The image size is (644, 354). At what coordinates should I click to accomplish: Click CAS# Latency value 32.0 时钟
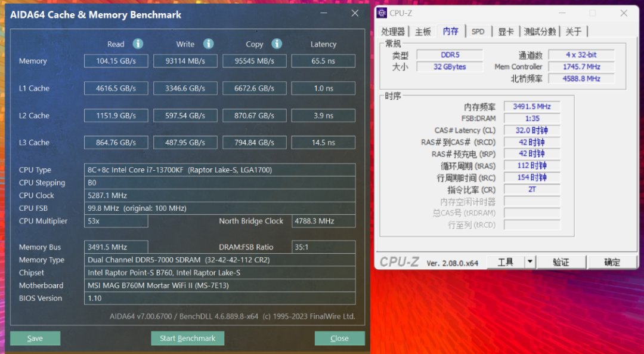(x=532, y=130)
